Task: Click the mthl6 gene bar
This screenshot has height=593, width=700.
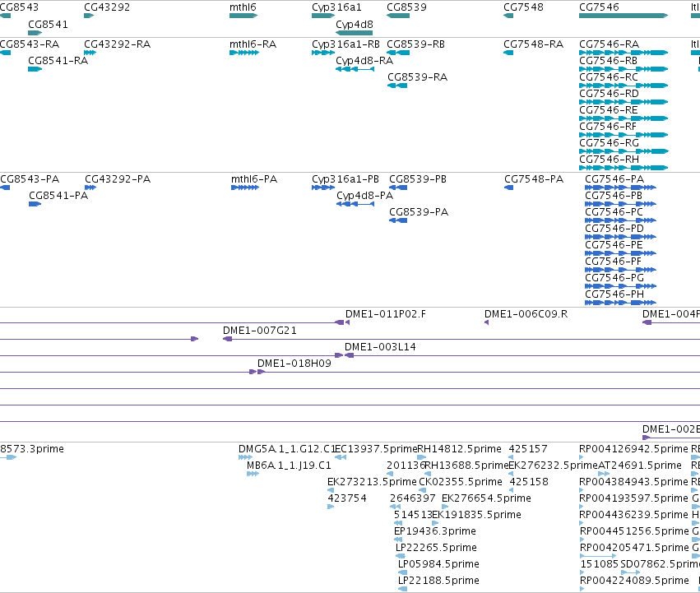Action: [243, 16]
